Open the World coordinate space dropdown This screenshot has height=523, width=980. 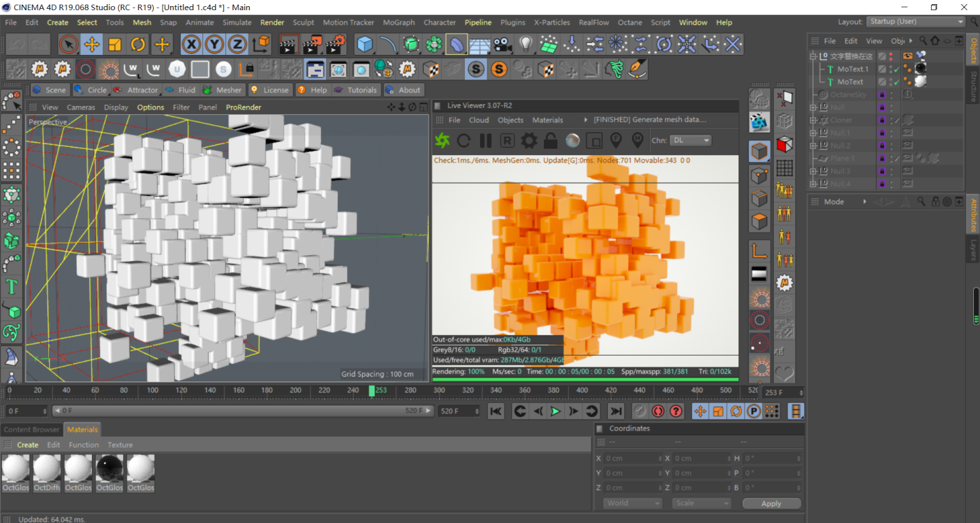(x=632, y=503)
